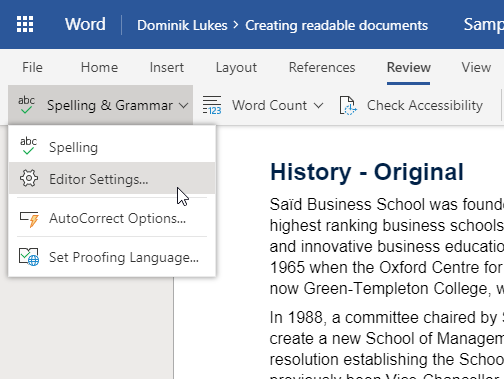Open the File tab
Screen dimensions: 504x379
click(32, 67)
